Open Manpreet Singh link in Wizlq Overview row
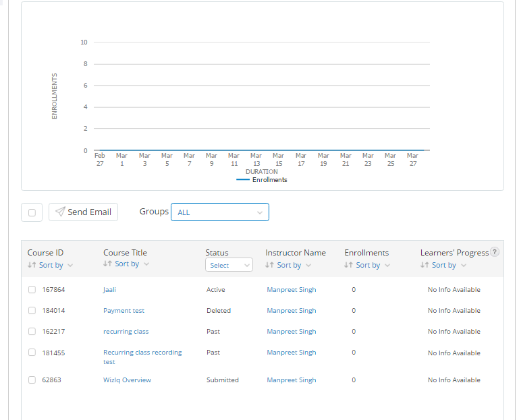The image size is (519, 420). point(292,380)
